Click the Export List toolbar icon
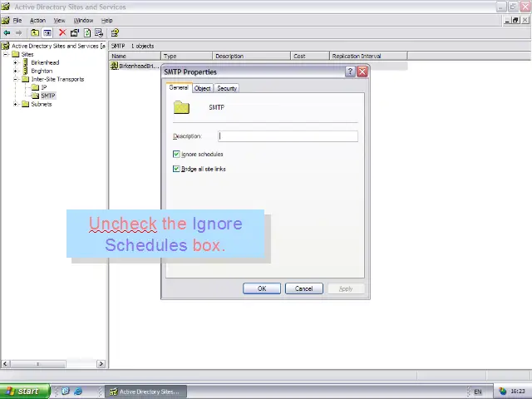The image size is (532, 399). (x=99, y=33)
